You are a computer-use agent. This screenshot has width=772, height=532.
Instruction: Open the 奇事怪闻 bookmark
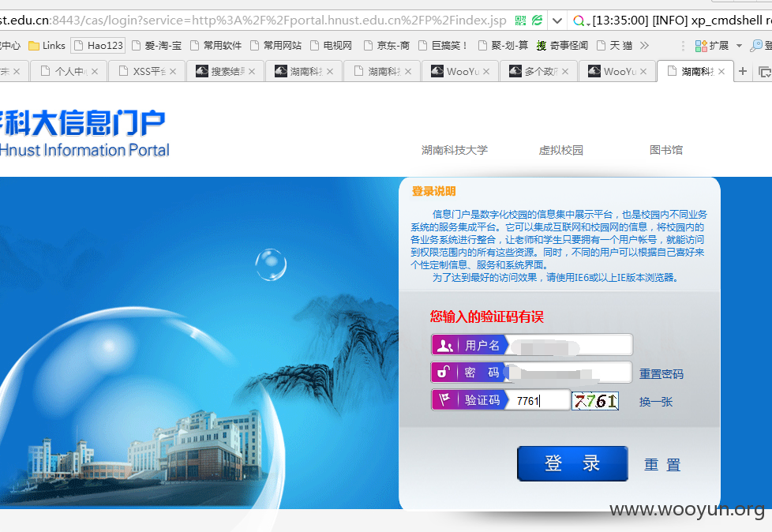tap(562, 46)
